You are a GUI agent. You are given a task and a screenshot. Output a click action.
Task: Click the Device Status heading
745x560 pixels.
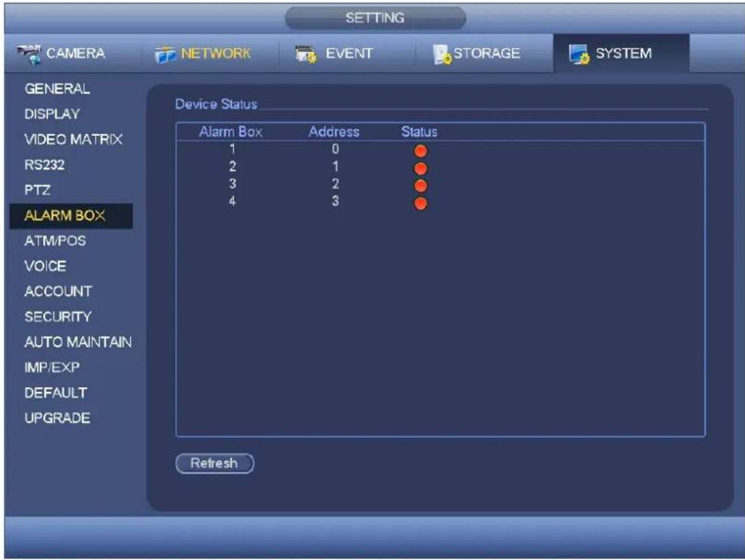click(x=216, y=104)
